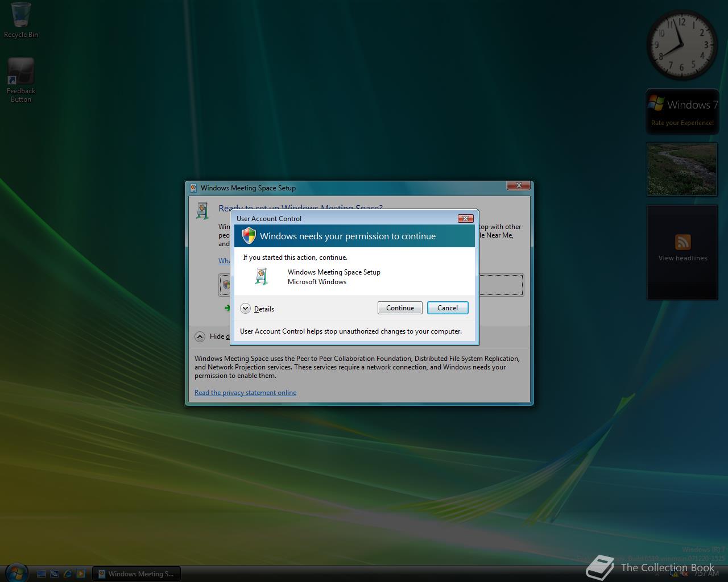Click the UAC security shield icon

click(249, 235)
